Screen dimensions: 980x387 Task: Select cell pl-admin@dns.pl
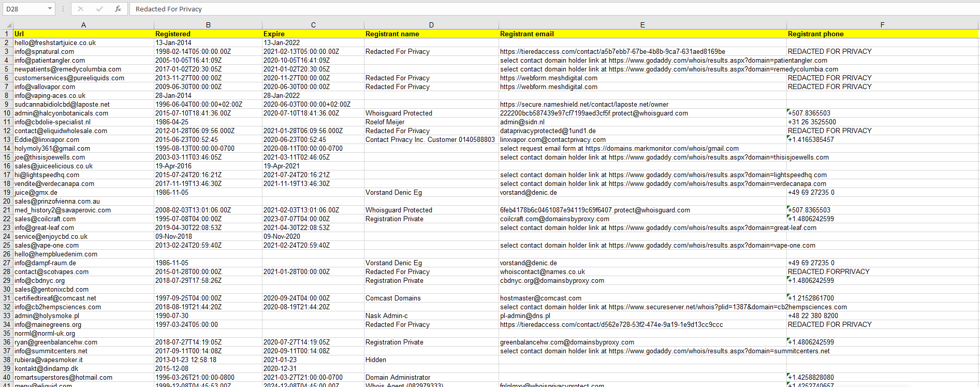tap(642, 316)
